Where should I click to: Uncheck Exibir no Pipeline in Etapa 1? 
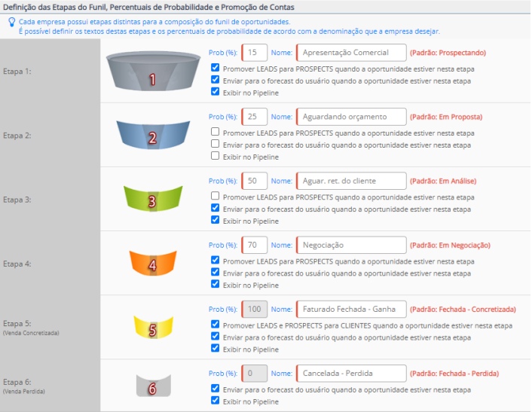click(215, 91)
